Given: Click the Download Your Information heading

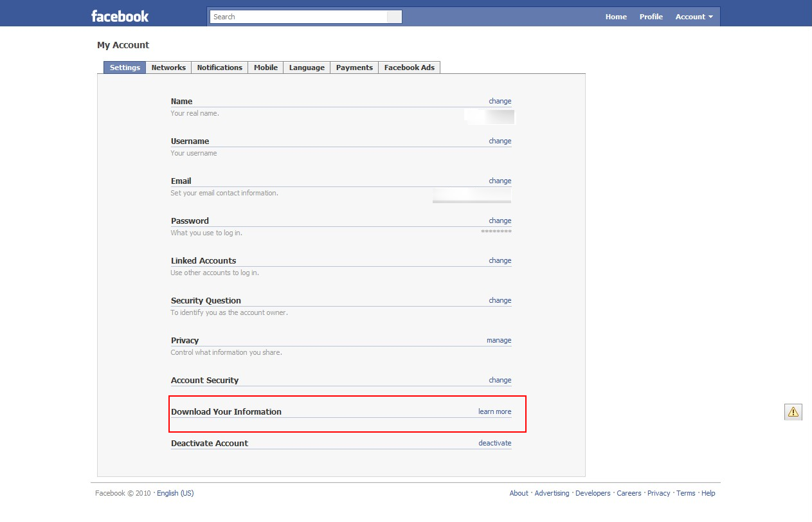Looking at the screenshot, I should point(226,412).
